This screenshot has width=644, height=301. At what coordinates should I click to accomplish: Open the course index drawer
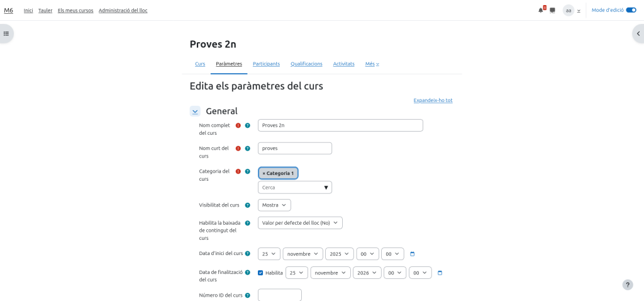6,33
